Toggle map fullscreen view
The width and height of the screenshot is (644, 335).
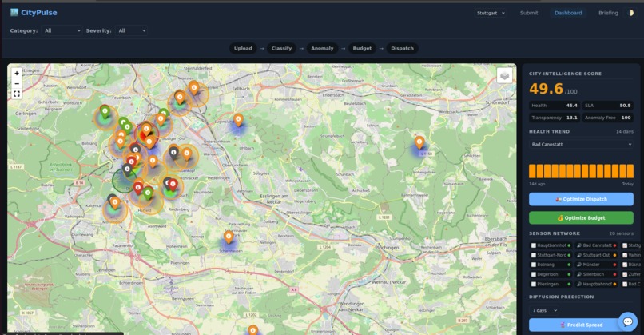(17, 94)
